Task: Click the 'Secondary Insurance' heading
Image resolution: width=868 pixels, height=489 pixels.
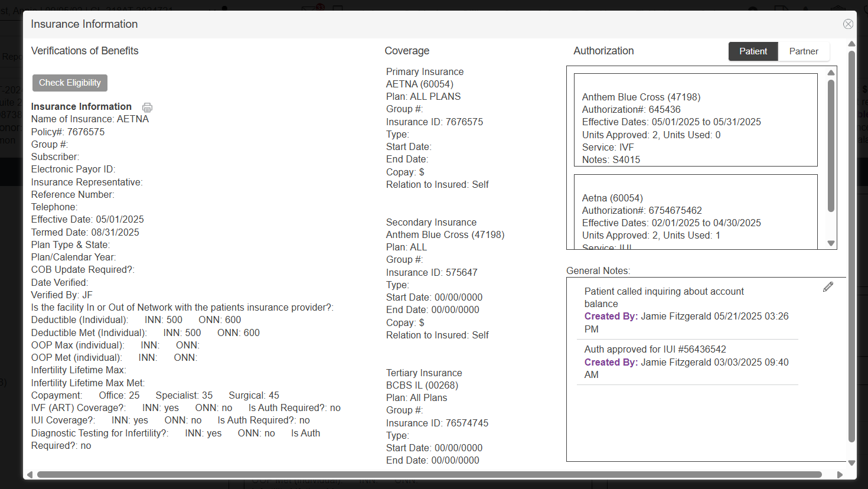Action: [x=431, y=222]
